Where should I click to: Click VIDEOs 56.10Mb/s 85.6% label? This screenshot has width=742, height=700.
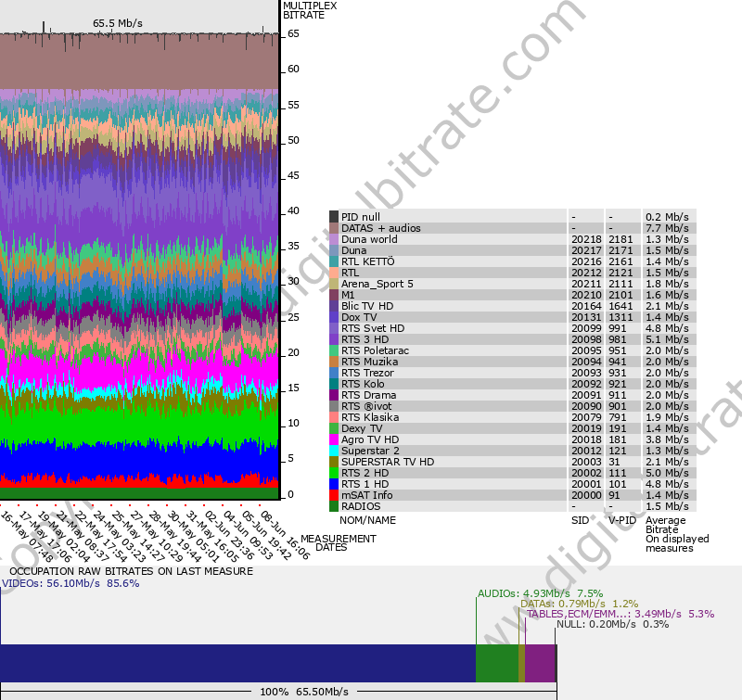coord(70,583)
